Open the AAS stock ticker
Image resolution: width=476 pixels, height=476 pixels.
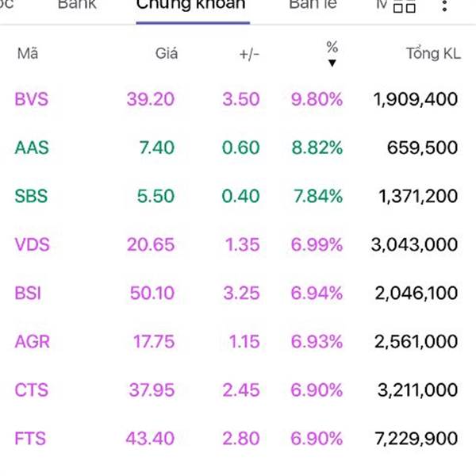click(32, 148)
